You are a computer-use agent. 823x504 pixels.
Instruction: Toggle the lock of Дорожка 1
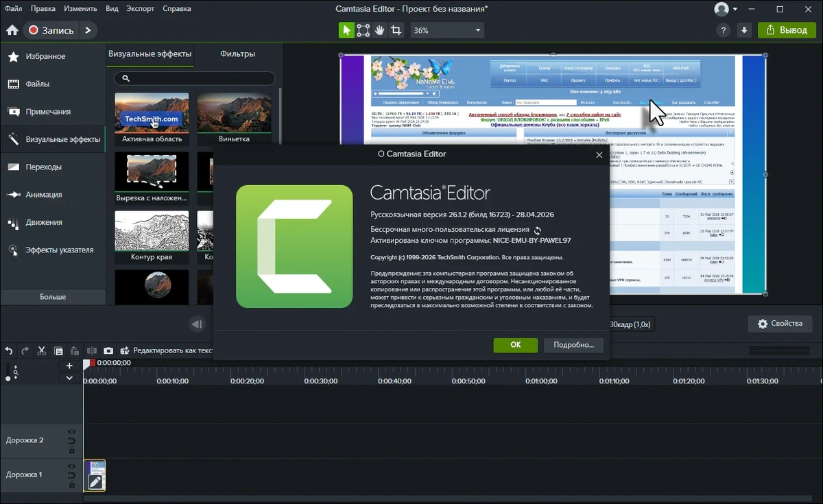click(x=71, y=484)
